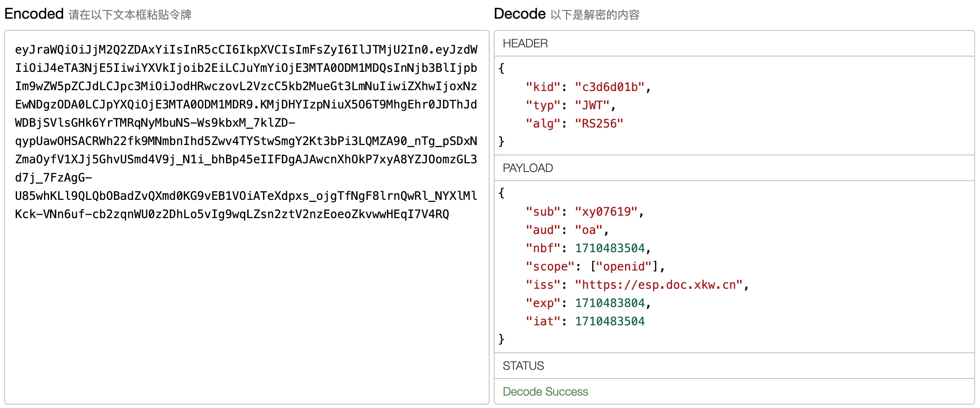980x408 pixels.
Task: Click the alg value RS256
Action: pyautogui.click(x=599, y=124)
